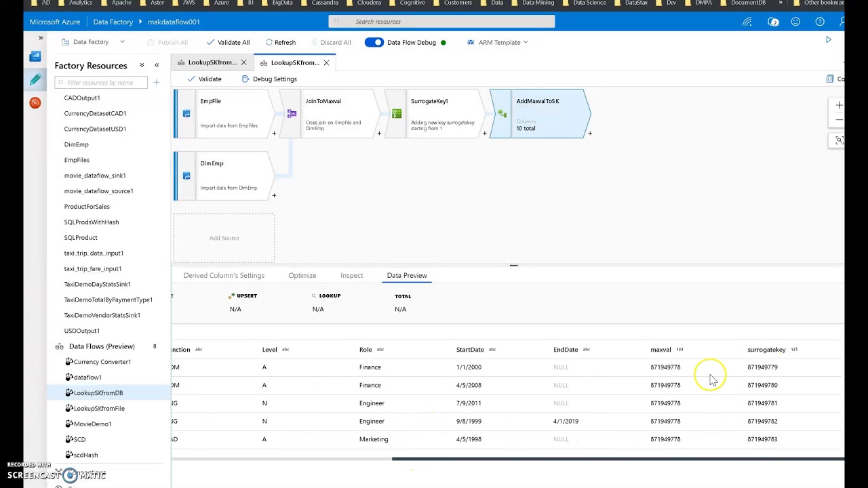Click the Code braces icon at right
This screenshot has height=488, width=868.
click(x=830, y=79)
